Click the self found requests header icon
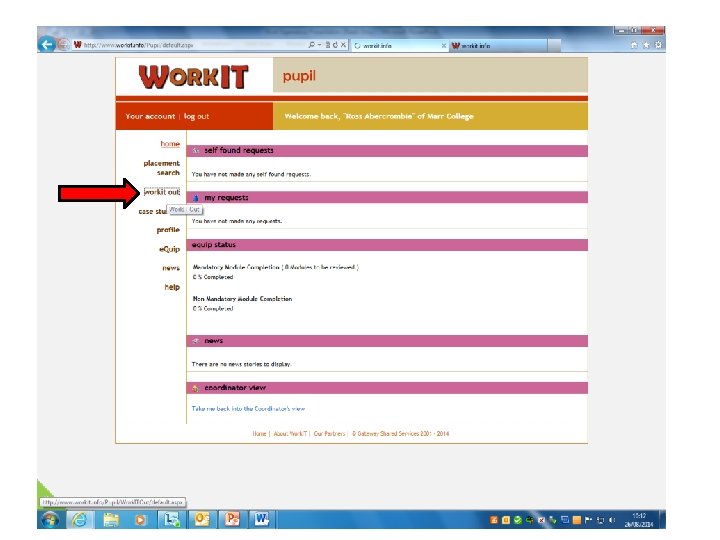The height and width of the screenshot is (540, 720). pos(196,151)
